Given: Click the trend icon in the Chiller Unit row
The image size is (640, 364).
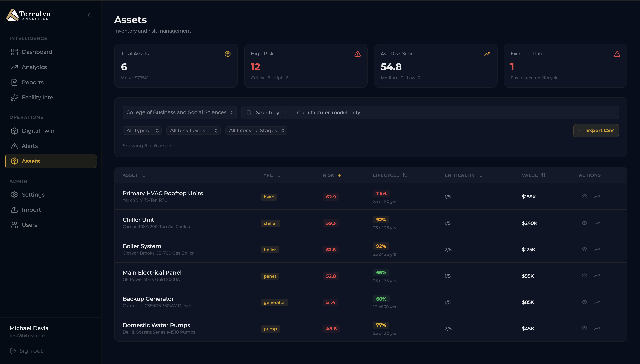Looking at the screenshot, I should point(597,223).
